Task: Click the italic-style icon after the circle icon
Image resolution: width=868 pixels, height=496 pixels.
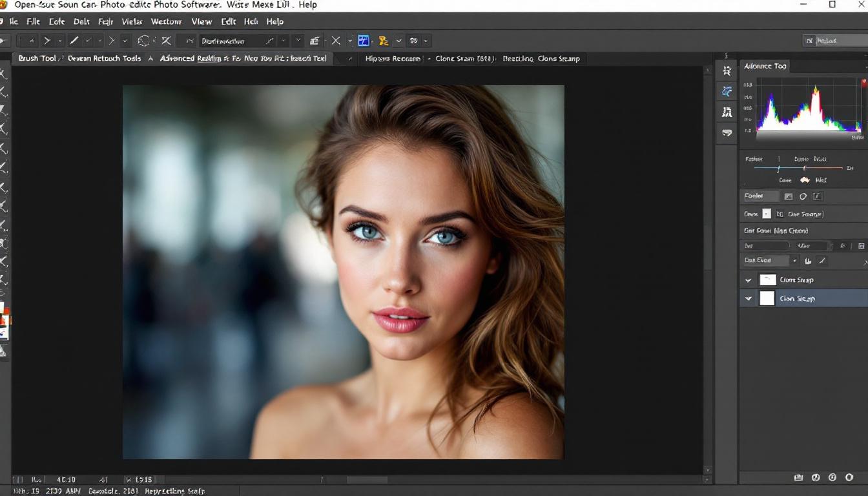Action: pos(817,196)
